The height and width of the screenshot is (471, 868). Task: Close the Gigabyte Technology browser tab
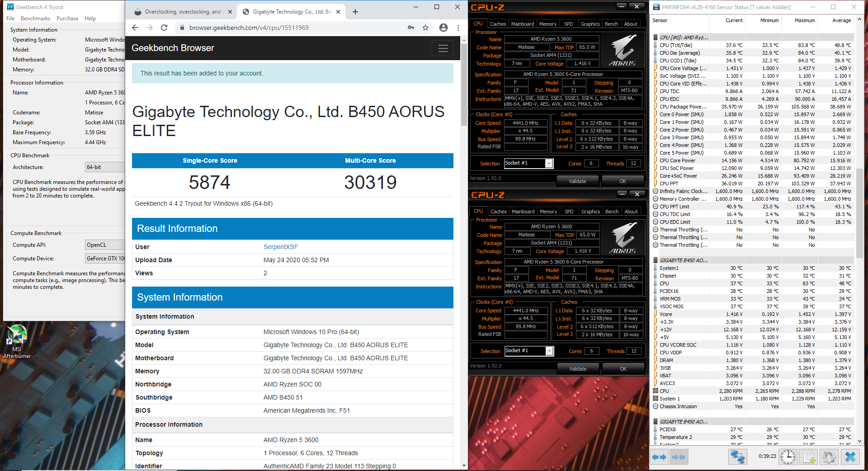(x=338, y=12)
